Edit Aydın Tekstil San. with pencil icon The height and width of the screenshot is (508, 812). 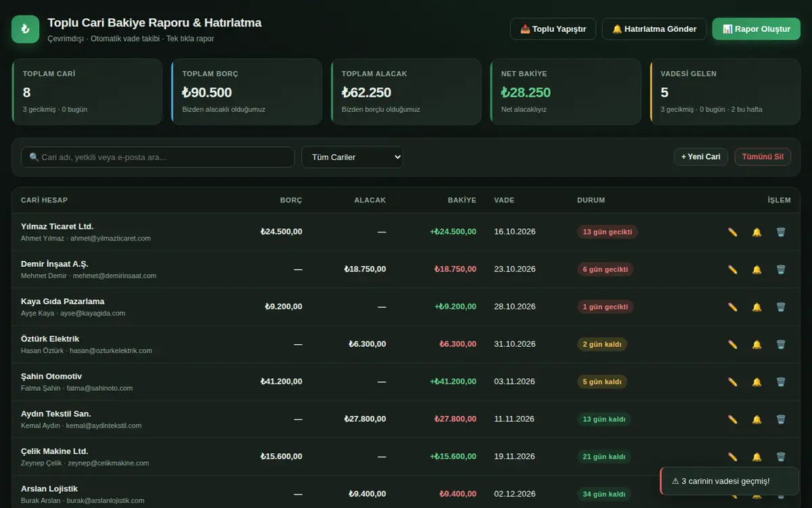[732, 419]
